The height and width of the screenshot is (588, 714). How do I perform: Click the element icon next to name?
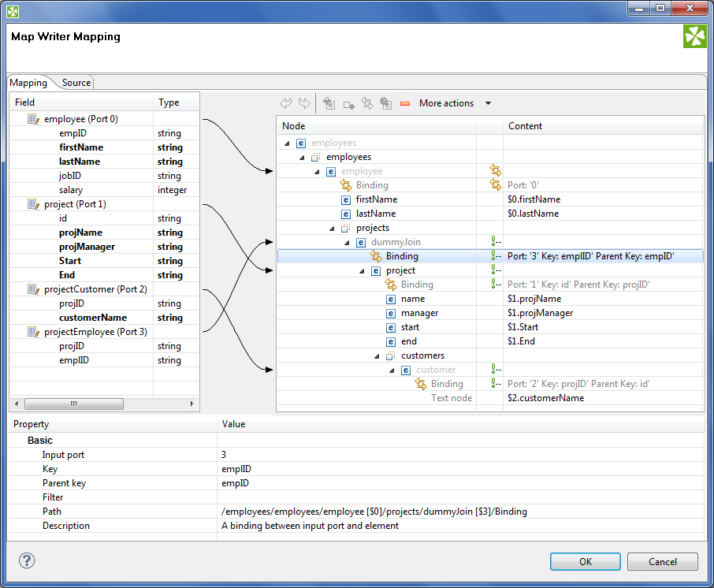(x=391, y=300)
